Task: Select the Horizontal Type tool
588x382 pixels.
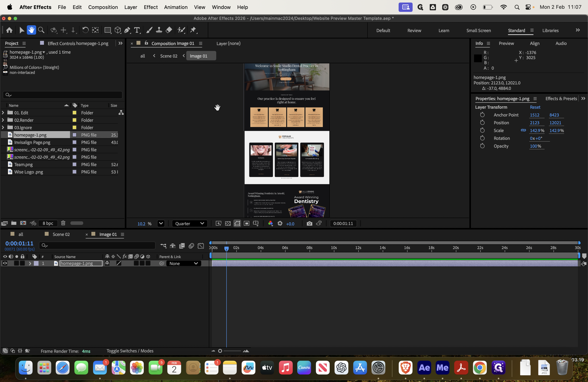Action: point(137,30)
